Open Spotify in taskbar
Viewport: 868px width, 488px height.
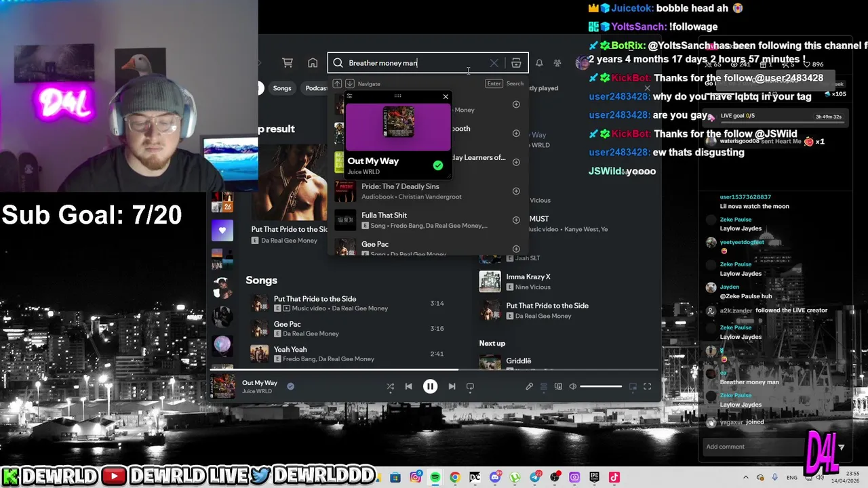tap(435, 477)
